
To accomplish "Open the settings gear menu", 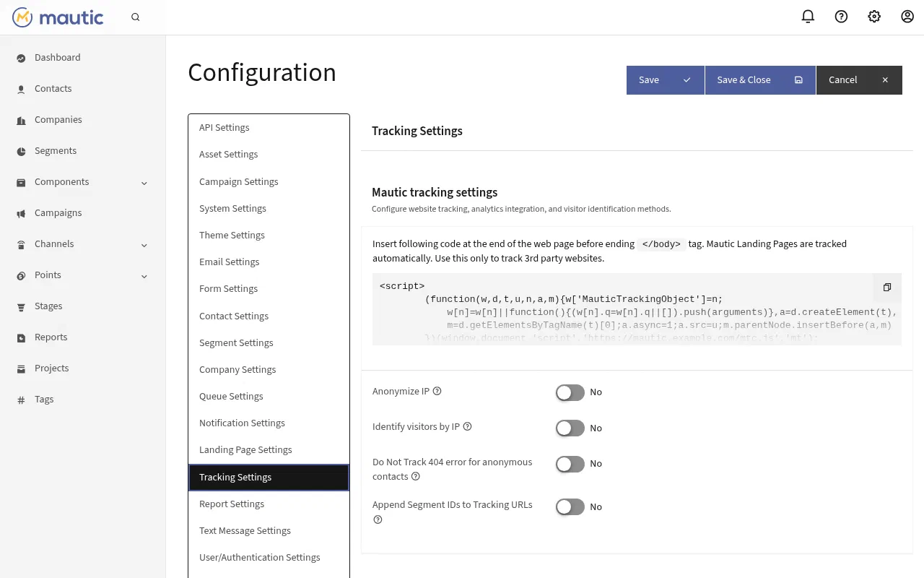I will (x=874, y=17).
